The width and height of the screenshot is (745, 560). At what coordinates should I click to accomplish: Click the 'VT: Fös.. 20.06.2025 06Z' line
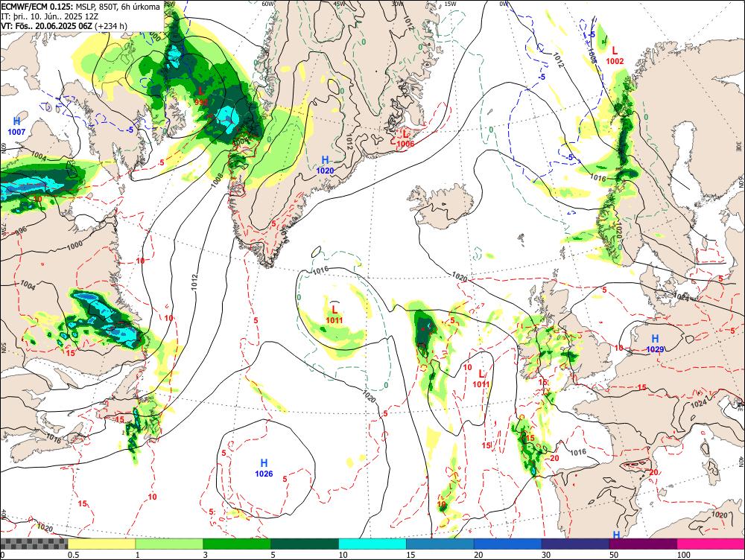pos(64,25)
